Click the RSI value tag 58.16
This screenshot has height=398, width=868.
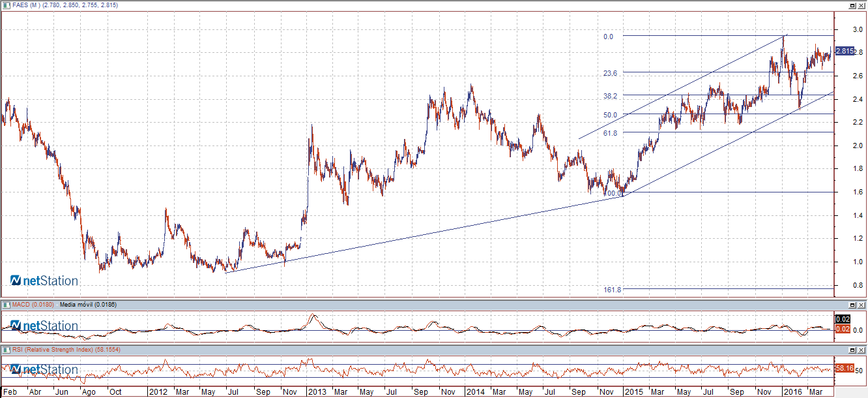(845, 369)
